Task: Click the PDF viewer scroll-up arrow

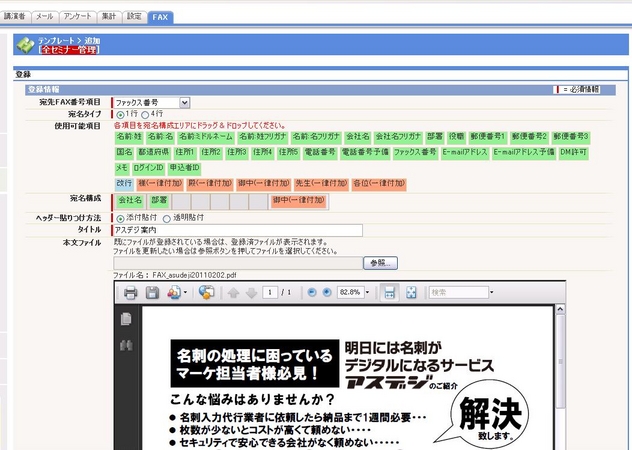Action: coord(560,310)
